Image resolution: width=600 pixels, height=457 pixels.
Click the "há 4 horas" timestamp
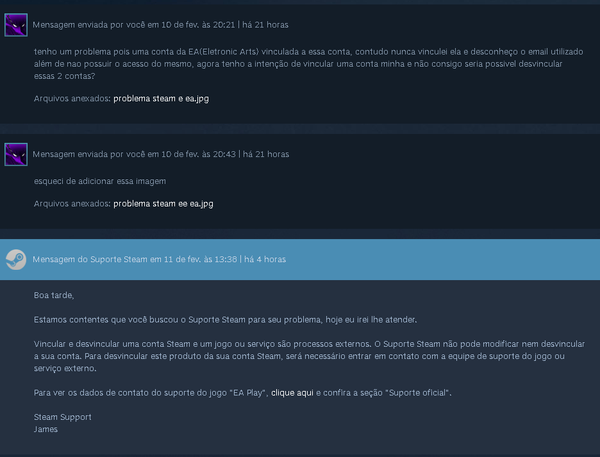[x=264, y=259]
